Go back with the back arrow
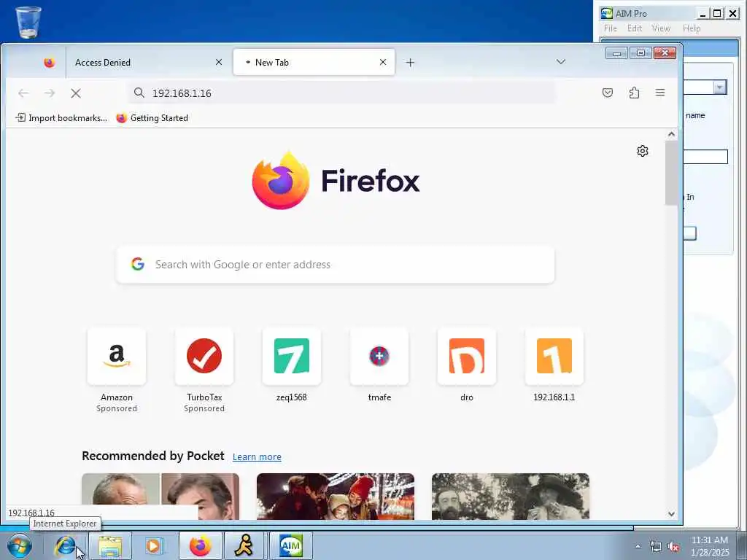 tap(23, 93)
